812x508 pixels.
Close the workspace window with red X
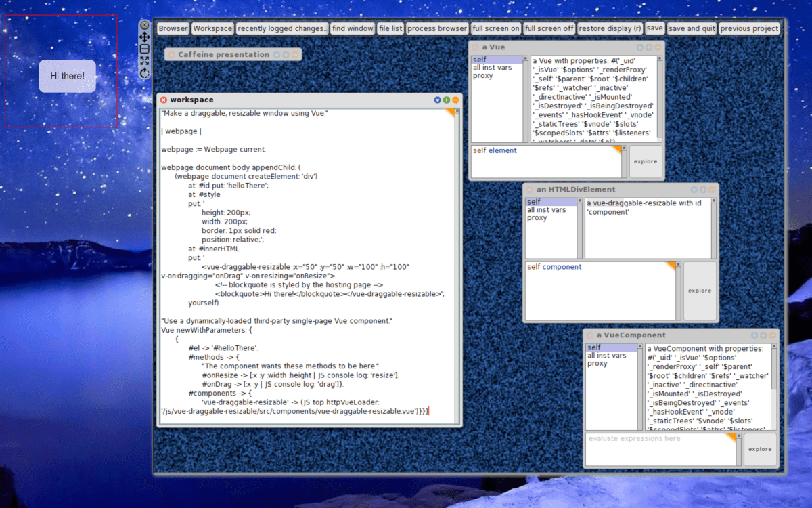(164, 100)
